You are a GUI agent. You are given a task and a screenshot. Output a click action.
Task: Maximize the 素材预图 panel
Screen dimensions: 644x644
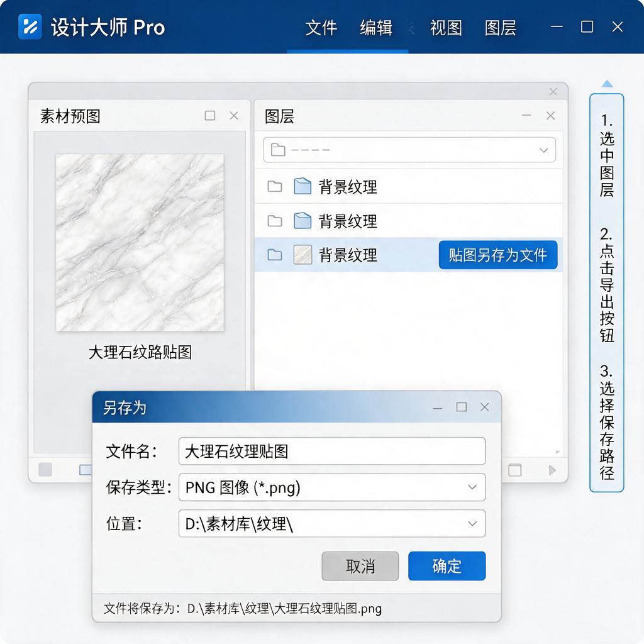click(210, 116)
